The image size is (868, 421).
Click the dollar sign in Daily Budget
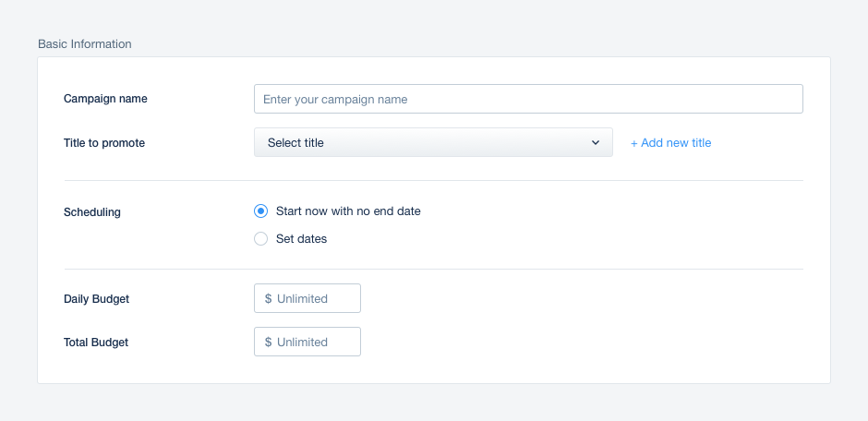(268, 299)
